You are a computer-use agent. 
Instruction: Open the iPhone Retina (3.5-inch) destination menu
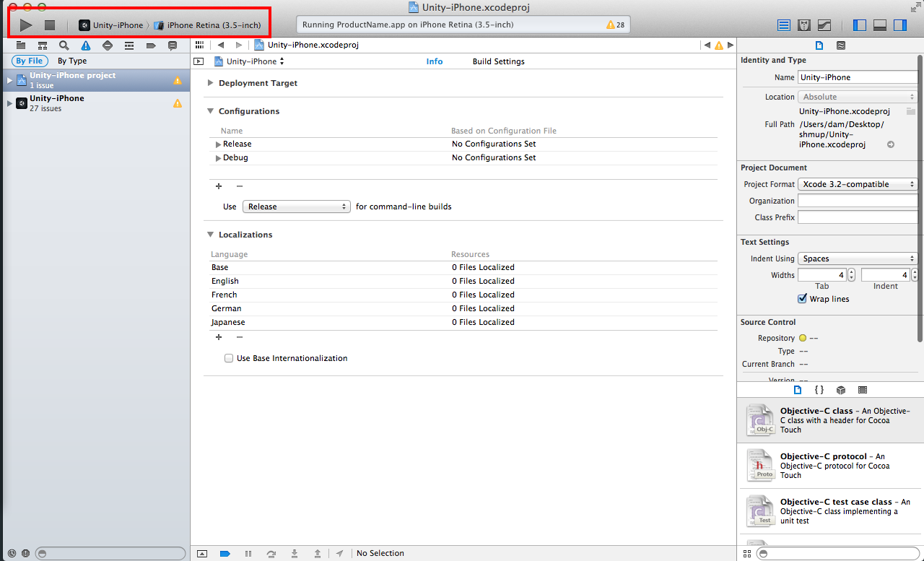click(208, 25)
